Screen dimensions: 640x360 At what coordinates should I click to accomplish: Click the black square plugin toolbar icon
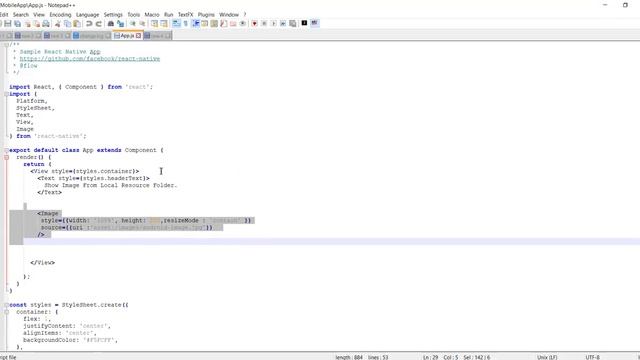[304, 23]
